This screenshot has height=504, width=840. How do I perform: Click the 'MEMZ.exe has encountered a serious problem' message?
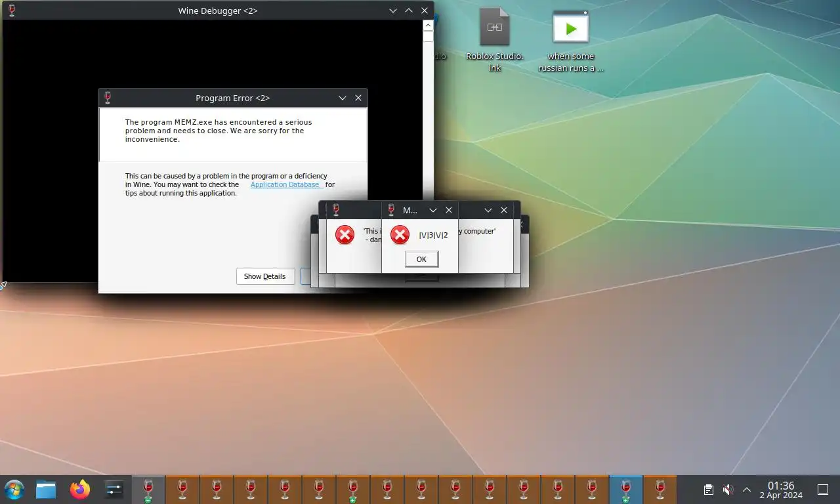(219, 131)
